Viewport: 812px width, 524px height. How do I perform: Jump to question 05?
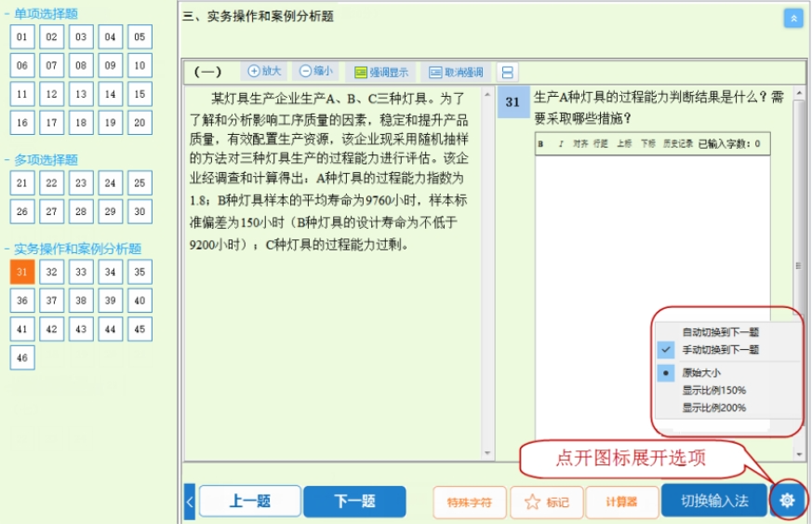140,37
